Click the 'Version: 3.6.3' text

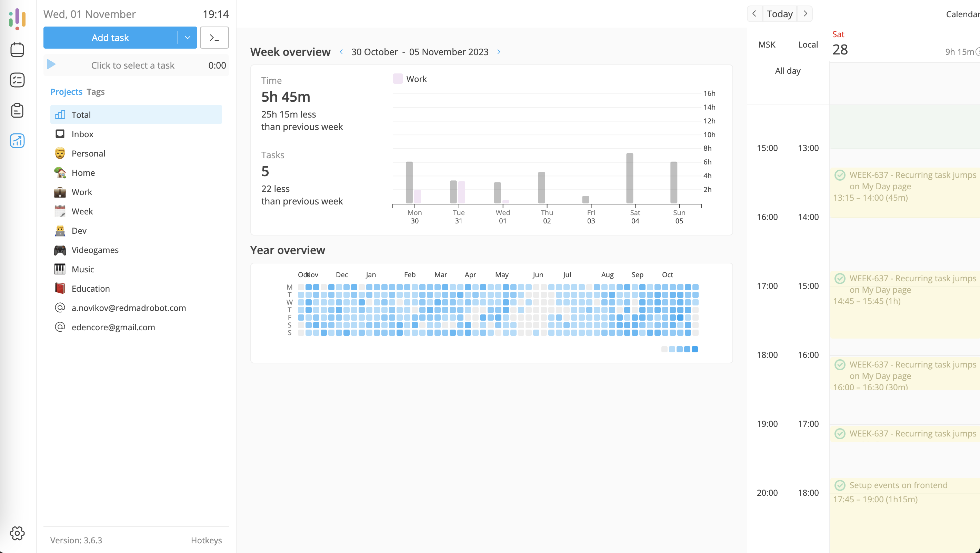(x=76, y=540)
